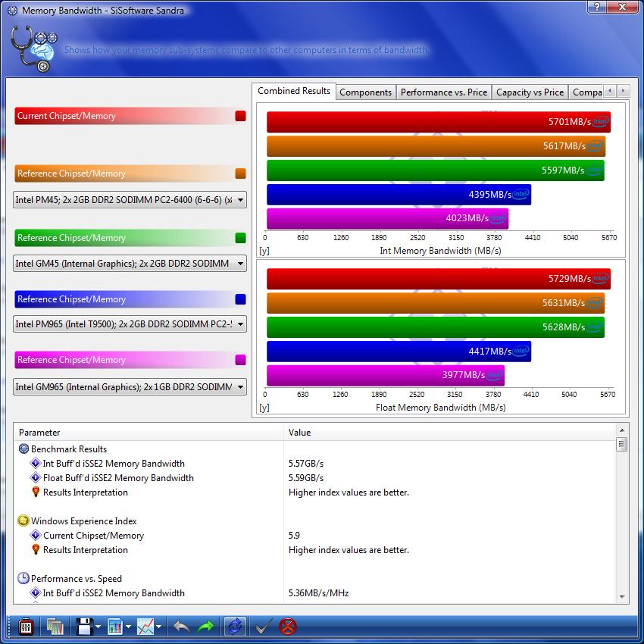The image size is (644, 644).
Task: Cancel with the red X circle icon
Action: (x=287, y=627)
